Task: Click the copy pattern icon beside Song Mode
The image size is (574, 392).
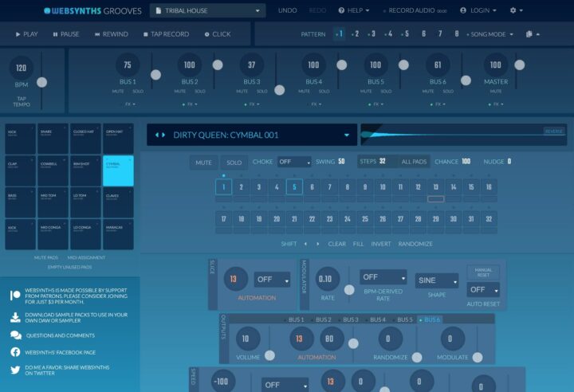Action: [x=529, y=34]
